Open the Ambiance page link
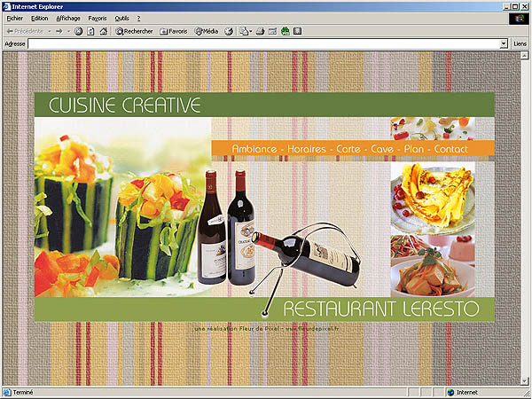 pyautogui.click(x=254, y=149)
